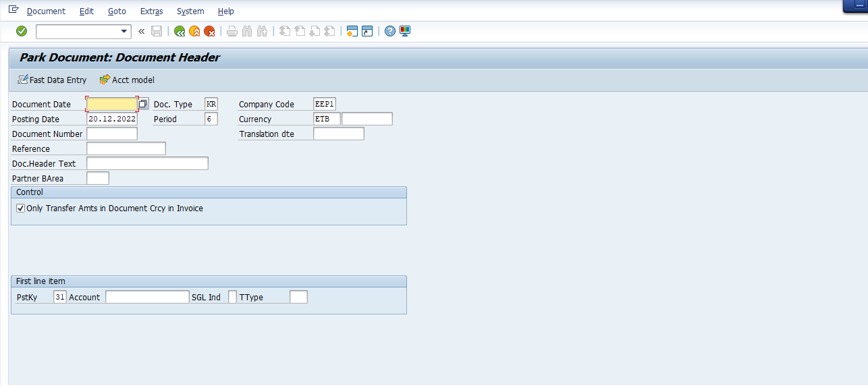Screen dimensions: 868x388
Task: Click the First Page icon
Action: click(285, 31)
